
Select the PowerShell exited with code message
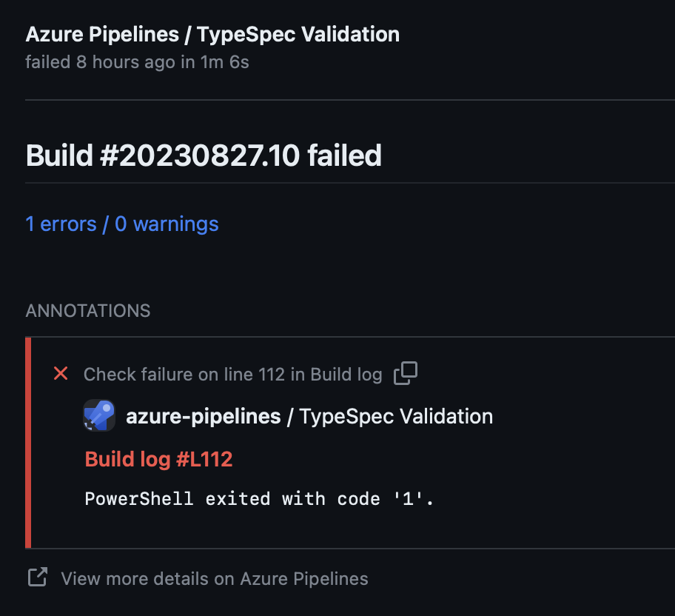click(x=261, y=498)
